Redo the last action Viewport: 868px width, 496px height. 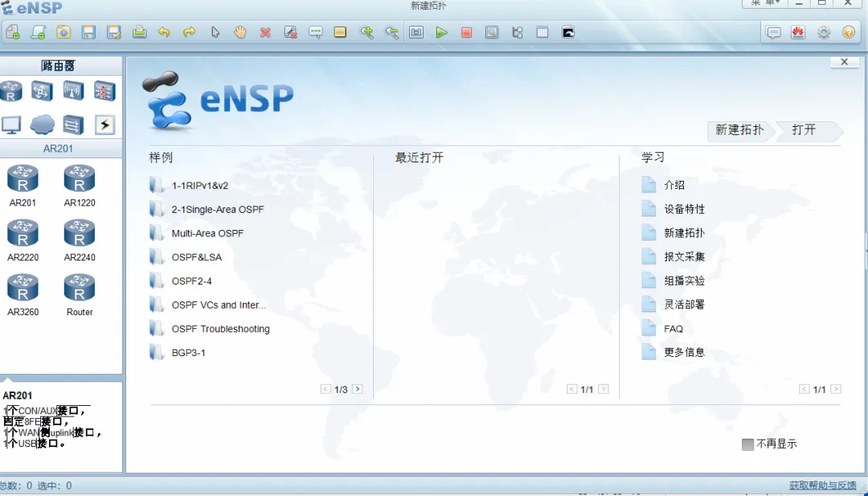tap(190, 32)
